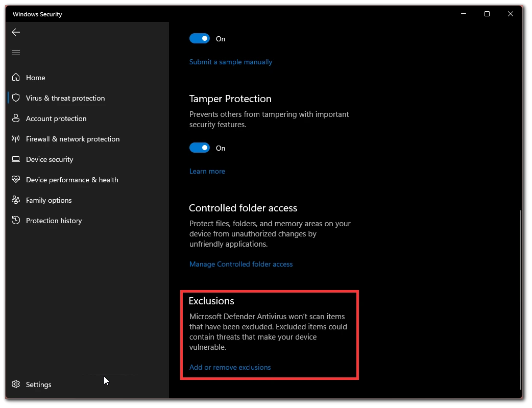Minimize the Windows Security window
Screen dimensions: 532x408
(x=464, y=14)
